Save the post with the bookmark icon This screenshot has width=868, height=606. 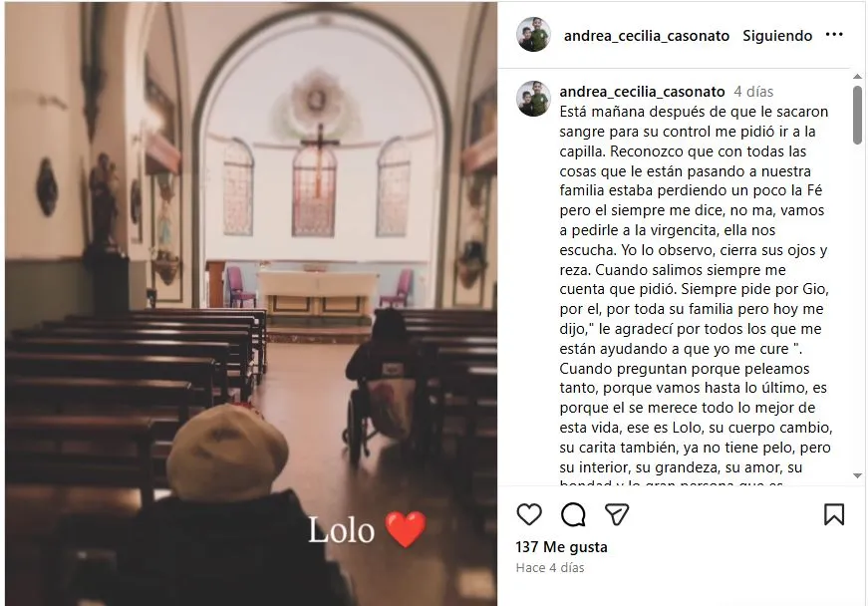click(x=834, y=514)
